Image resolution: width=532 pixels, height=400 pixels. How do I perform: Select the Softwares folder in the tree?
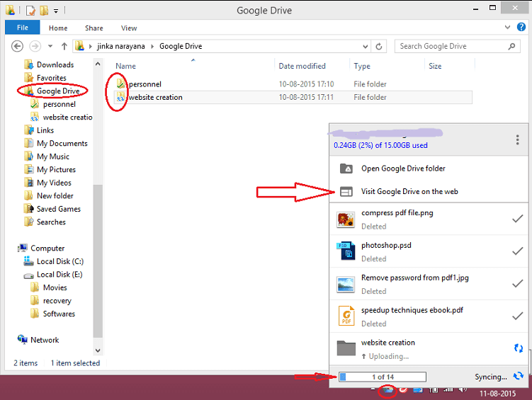tap(59, 314)
